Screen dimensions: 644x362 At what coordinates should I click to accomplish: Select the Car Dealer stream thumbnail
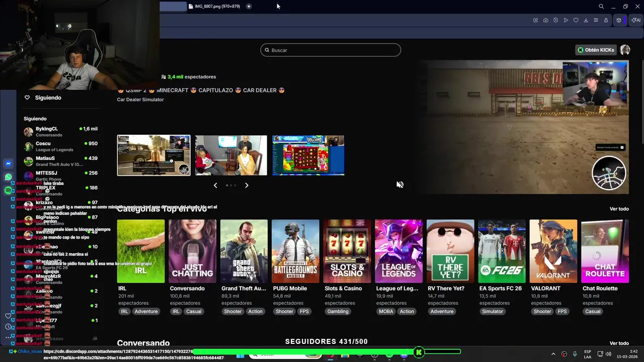pos(153,155)
